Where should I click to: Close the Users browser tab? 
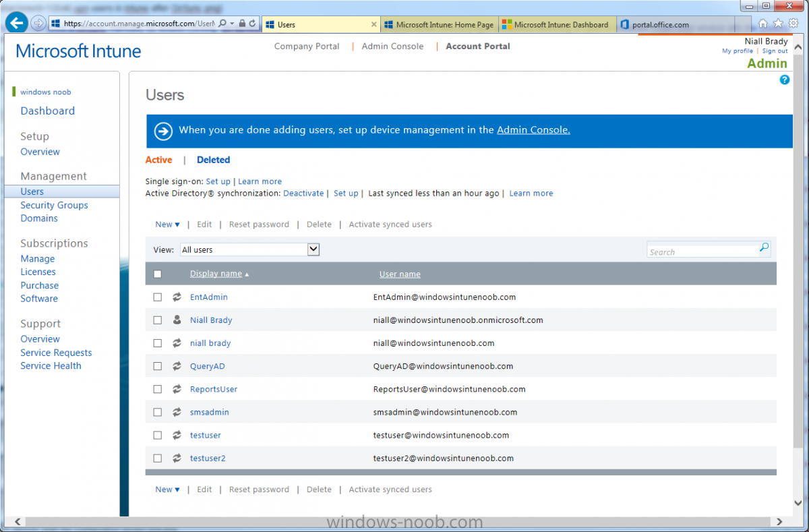click(x=374, y=24)
